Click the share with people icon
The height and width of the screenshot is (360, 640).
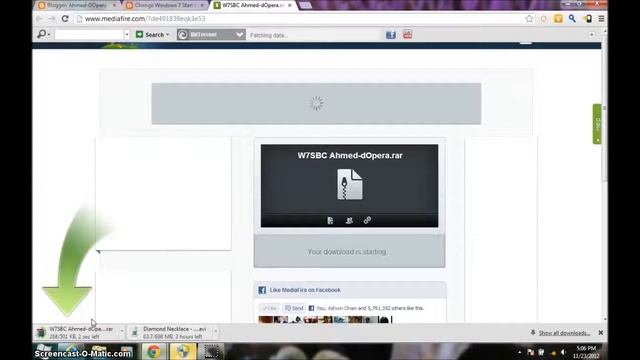coord(349,220)
